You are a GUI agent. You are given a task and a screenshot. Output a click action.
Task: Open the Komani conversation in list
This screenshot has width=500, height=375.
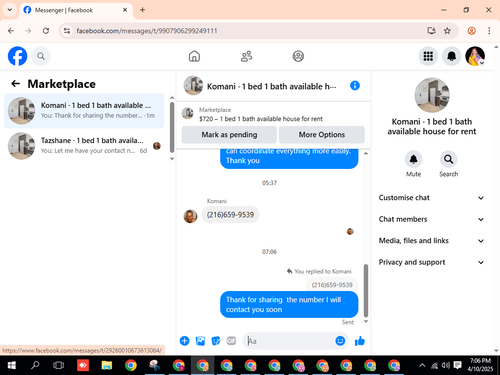[x=84, y=110]
